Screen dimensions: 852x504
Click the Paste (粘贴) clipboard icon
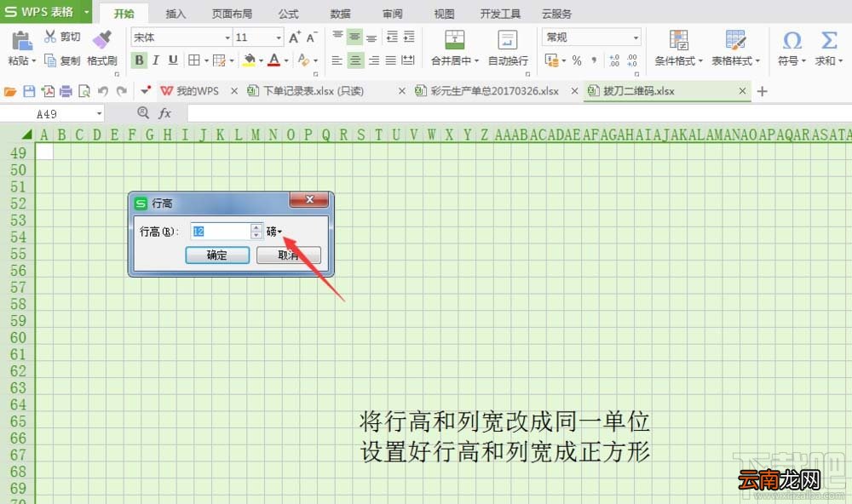[x=21, y=41]
